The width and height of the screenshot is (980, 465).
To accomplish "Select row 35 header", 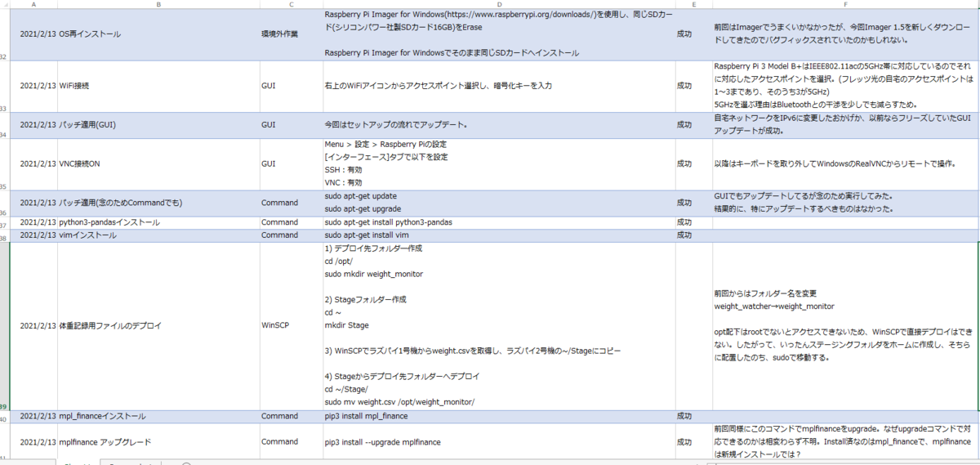I will tap(4, 164).
